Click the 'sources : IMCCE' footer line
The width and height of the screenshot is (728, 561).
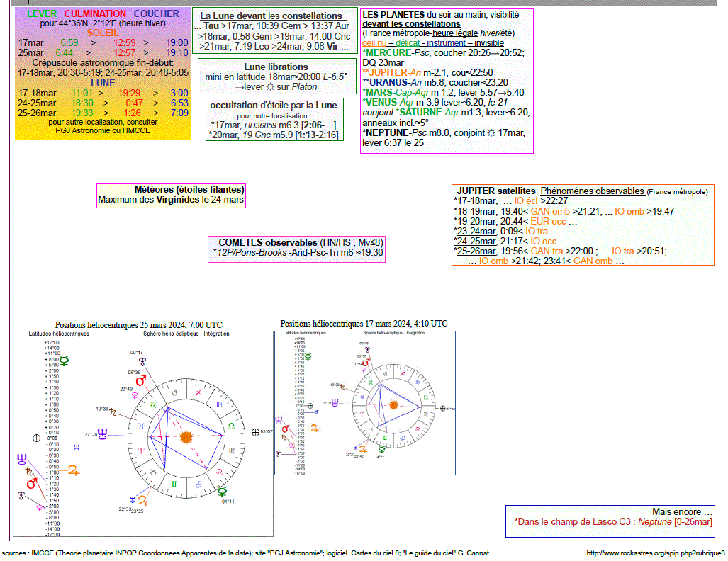[x=245, y=552]
